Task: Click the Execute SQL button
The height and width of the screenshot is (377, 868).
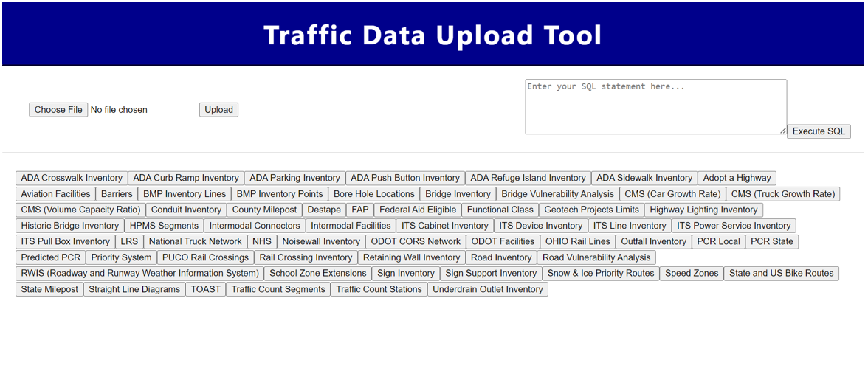Action: coord(819,131)
